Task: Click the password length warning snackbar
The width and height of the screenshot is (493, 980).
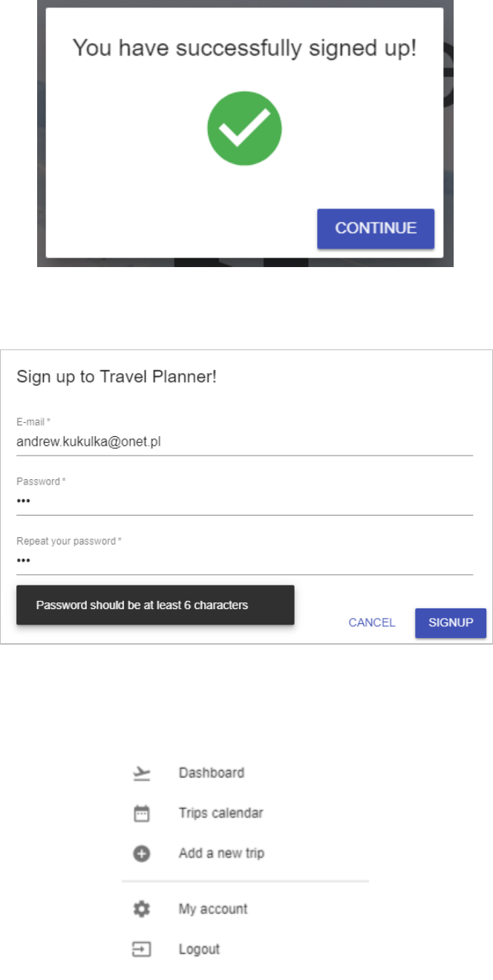Action: point(155,605)
